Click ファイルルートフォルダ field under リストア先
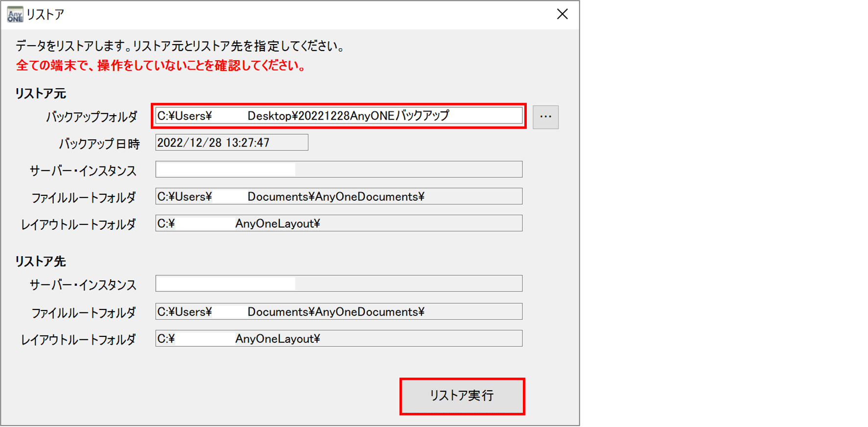 coord(338,311)
